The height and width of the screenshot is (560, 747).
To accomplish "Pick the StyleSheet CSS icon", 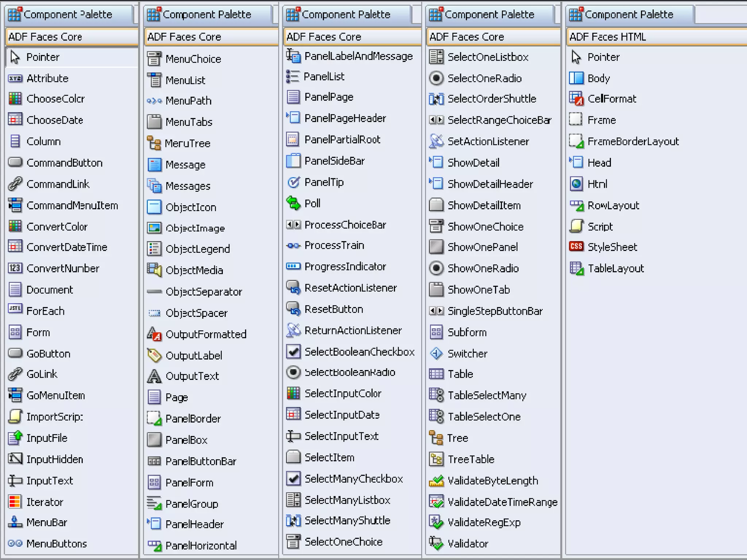I will pos(576,247).
